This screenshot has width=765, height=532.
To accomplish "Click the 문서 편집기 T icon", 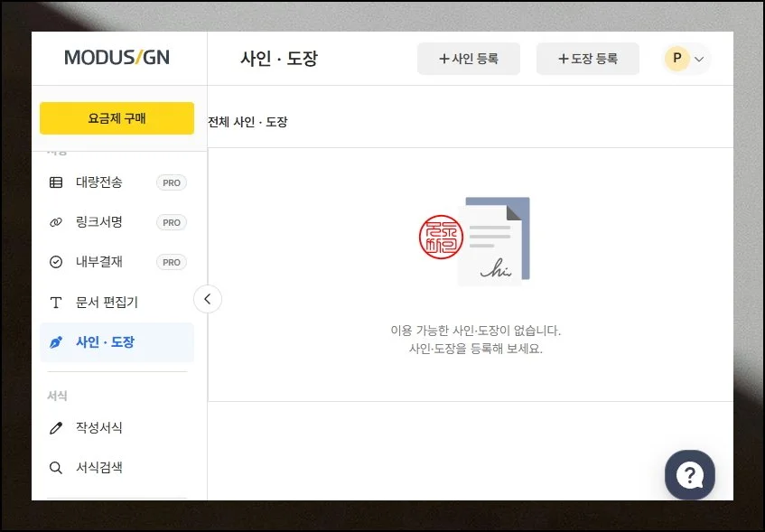I will [56, 302].
